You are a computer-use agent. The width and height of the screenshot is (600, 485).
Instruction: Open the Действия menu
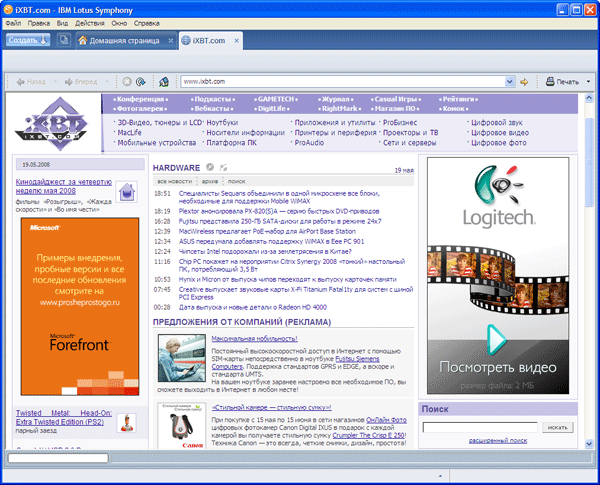click(x=90, y=23)
